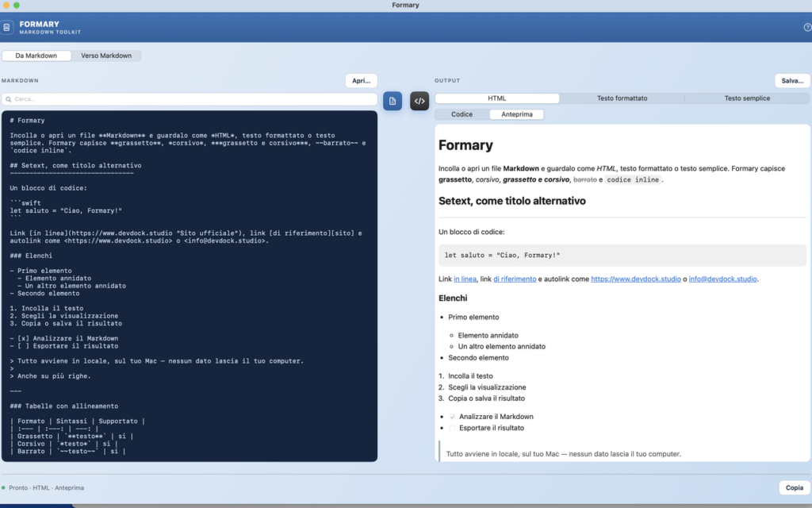Switch to Verso Markdown mode

(106, 56)
